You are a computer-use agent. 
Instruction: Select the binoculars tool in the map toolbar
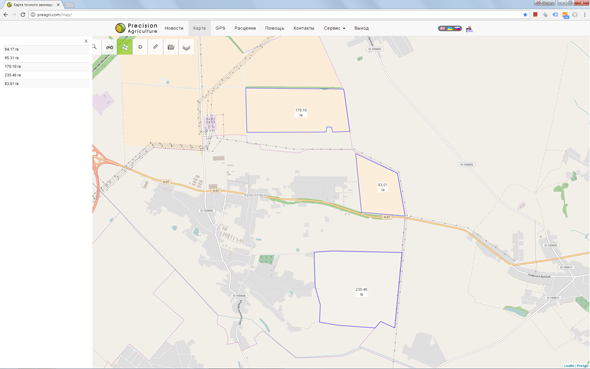coord(109,47)
